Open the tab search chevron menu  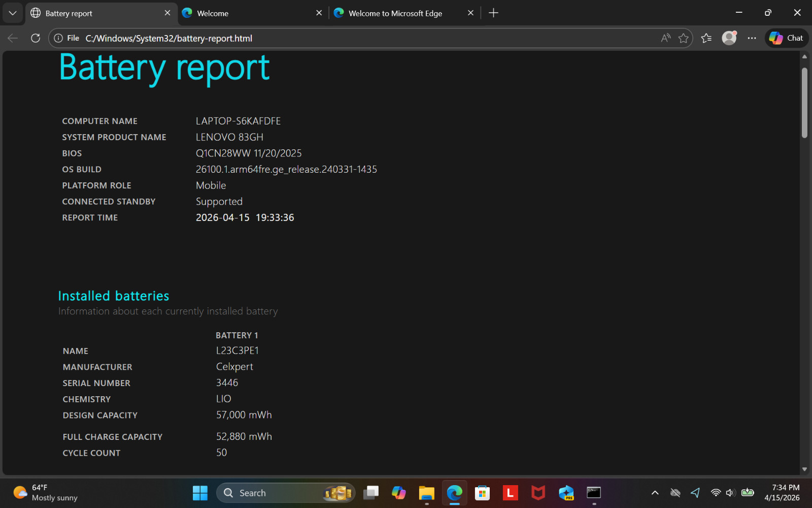[13, 13]
